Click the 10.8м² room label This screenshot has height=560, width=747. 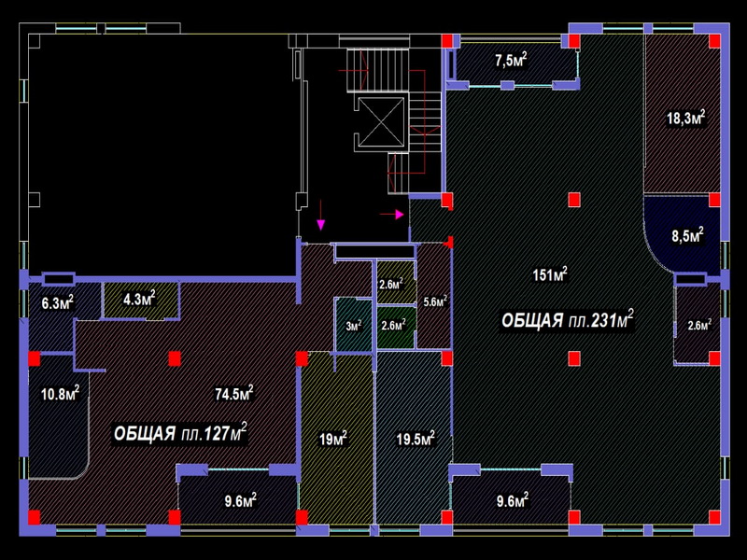(x=59, y=393)
